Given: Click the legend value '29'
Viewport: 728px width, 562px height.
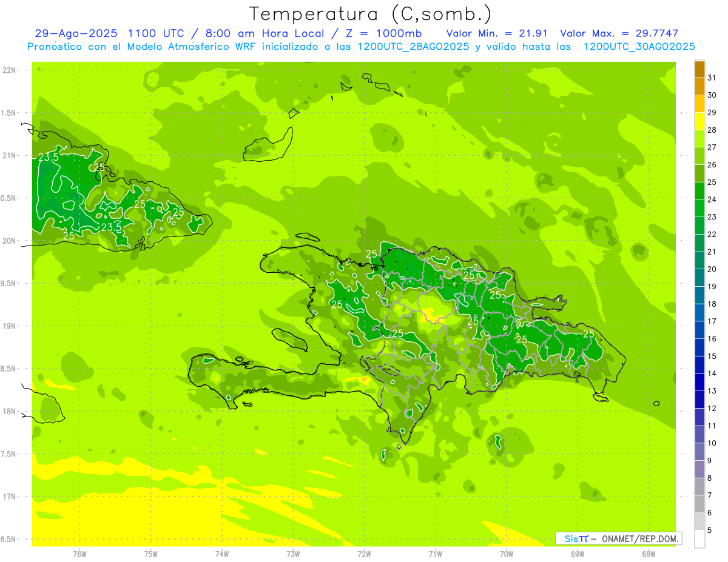Looking at the screenshot, I should pyautogui.click(x=712, y=112).
